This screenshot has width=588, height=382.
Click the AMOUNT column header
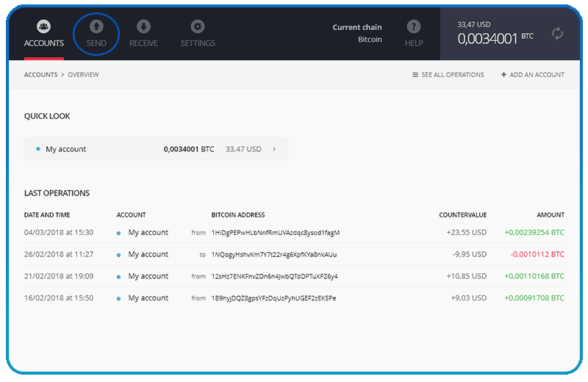click(551, 215)
